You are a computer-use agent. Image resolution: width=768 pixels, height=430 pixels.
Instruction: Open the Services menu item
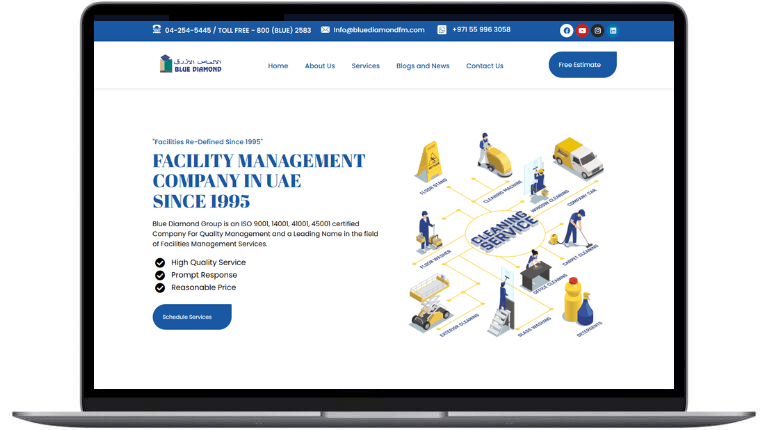click(x=365, y=66)
